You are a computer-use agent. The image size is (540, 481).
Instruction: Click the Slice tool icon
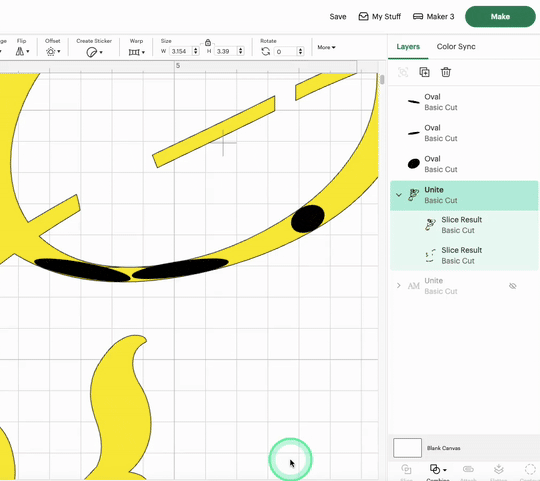pyautogui.click(x=406, y=470)
